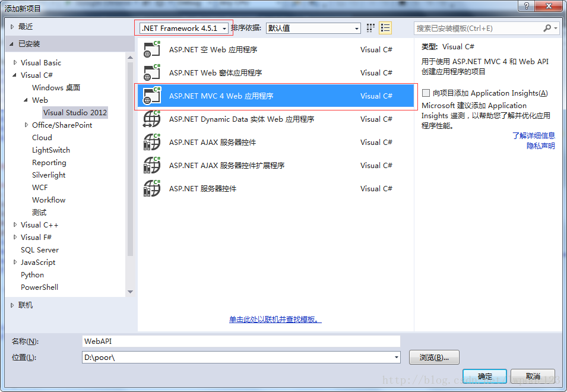Select the Reporting category
The width and height of the screenshot is (567, 392).
(49, 162)
